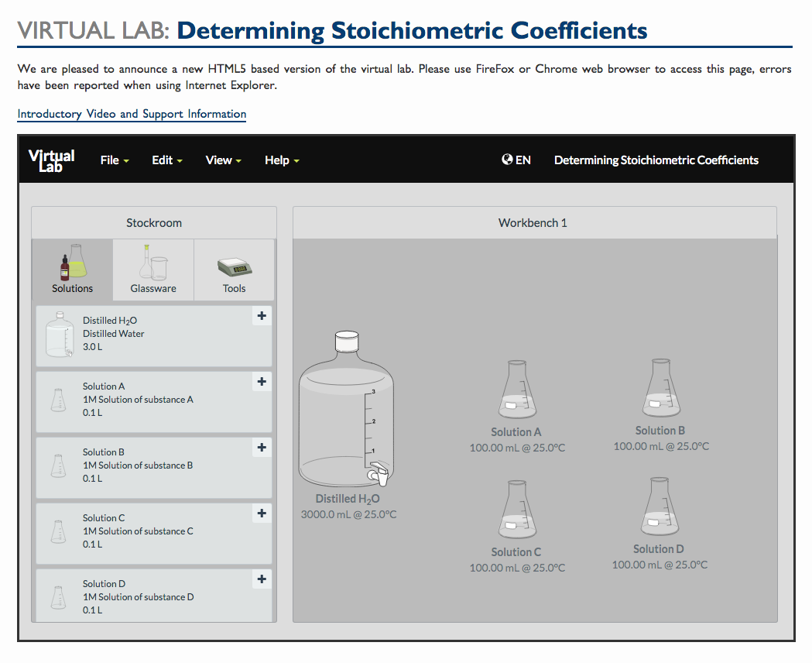This screenshot has height=663, width=812.
Task: Open the File menu
Action: pos(114,160)
